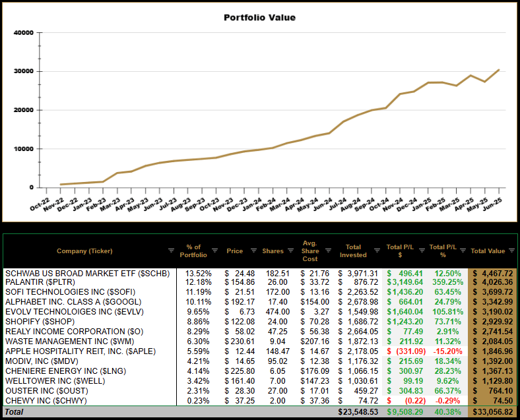Click the 40000 y-axis label
Screen dimensions: 520x420
click(24, 33)
